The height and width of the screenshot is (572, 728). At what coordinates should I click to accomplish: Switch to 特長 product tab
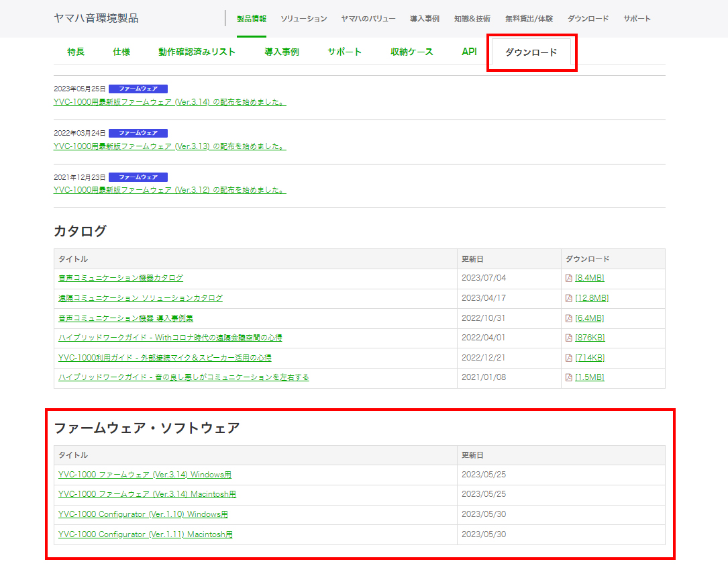[76, 52]
